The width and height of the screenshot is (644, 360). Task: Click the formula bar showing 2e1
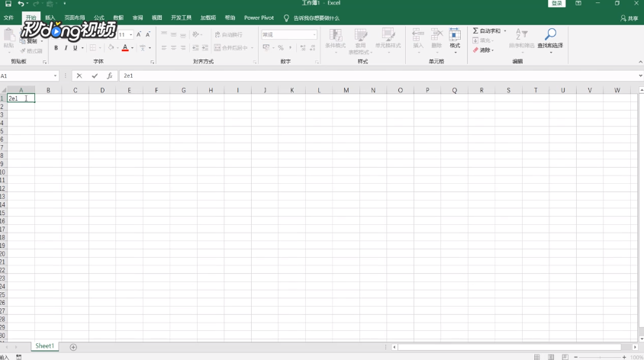[378, 76]
